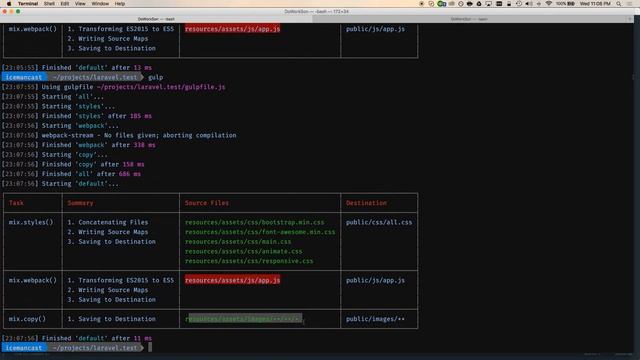Click public/js/app.js in upper table
Screen dimensions: 640x360
click(x=376, y=29)
